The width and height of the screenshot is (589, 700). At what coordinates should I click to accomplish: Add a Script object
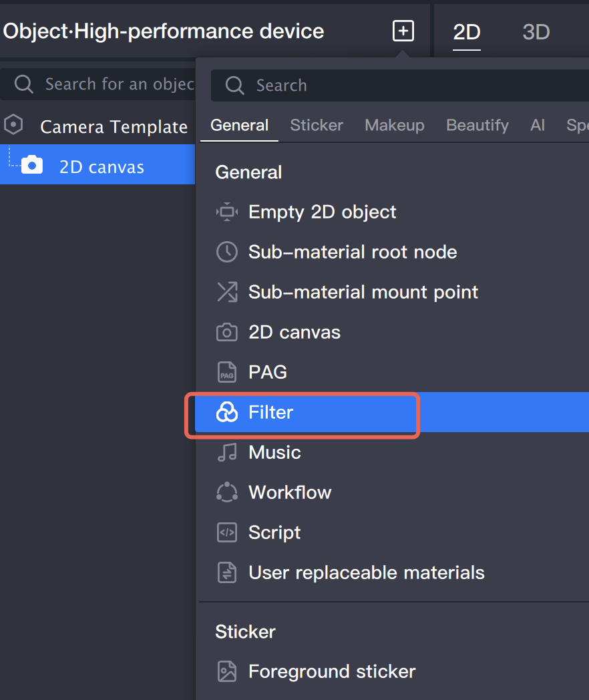[274, 533]
